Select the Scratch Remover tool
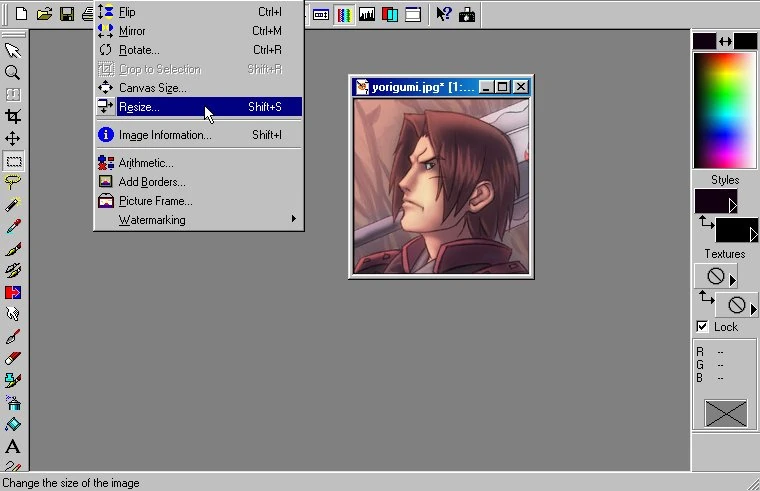Image resolution: width=760 pixels, height=491 pixels. coord(13,336)
